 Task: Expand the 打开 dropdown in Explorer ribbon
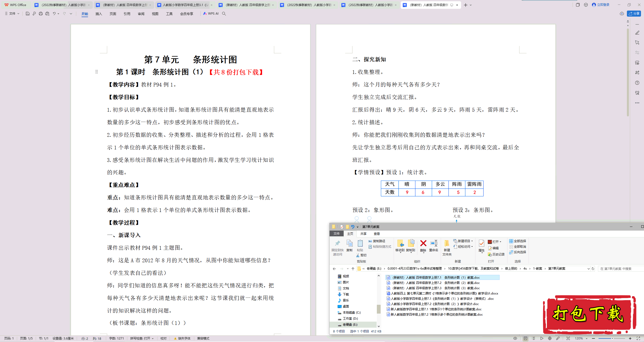pos(501,242)
